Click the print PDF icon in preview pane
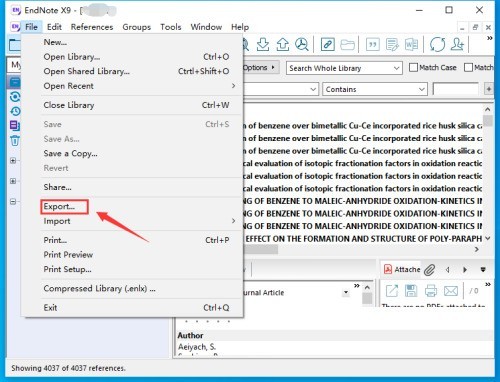 coord(431,291)
